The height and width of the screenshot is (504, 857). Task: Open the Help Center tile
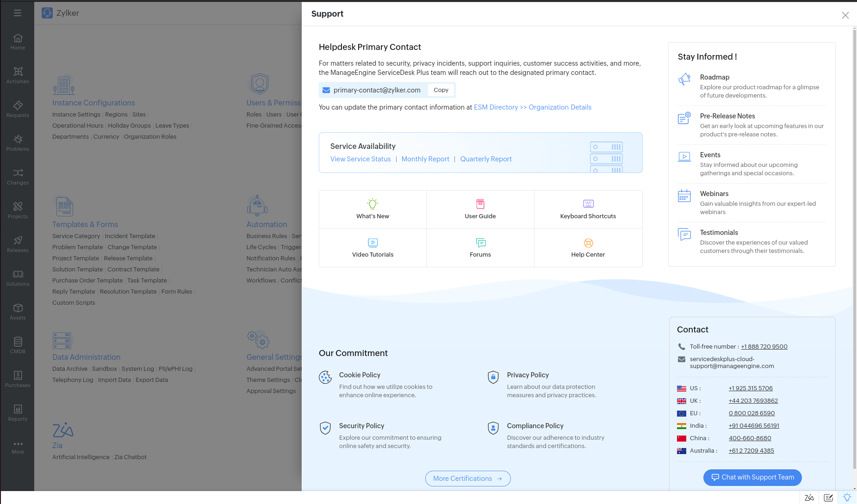[x=588, y=248]
